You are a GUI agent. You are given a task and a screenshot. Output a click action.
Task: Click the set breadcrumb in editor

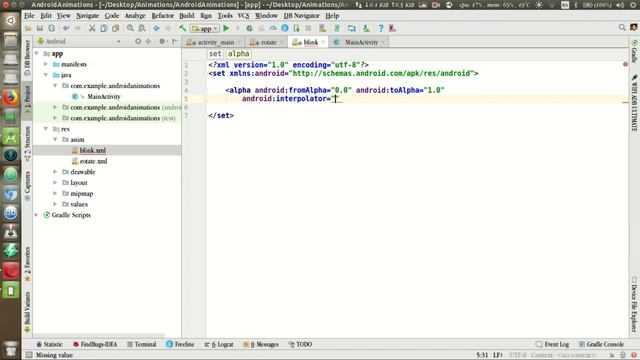click(x=215, y=53)
